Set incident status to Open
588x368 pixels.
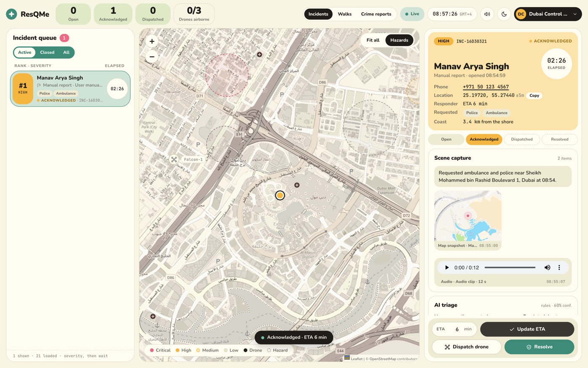[x=446, y=139]
